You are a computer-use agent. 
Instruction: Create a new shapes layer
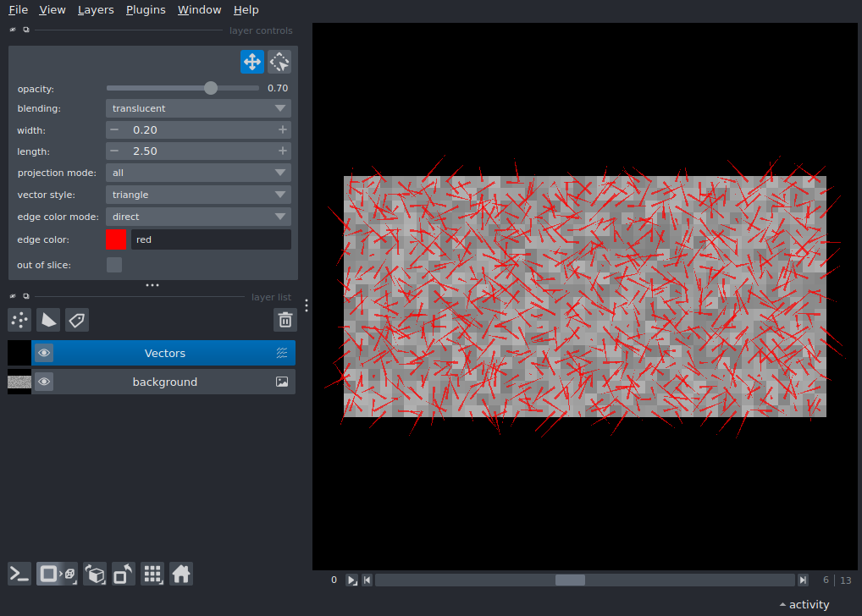[x=48, y=320]
